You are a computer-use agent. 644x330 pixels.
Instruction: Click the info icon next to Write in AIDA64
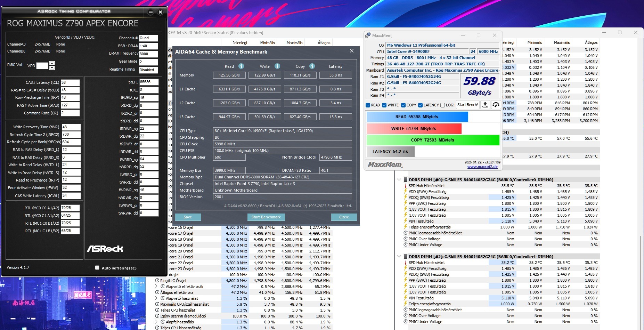tap(277, 66)
